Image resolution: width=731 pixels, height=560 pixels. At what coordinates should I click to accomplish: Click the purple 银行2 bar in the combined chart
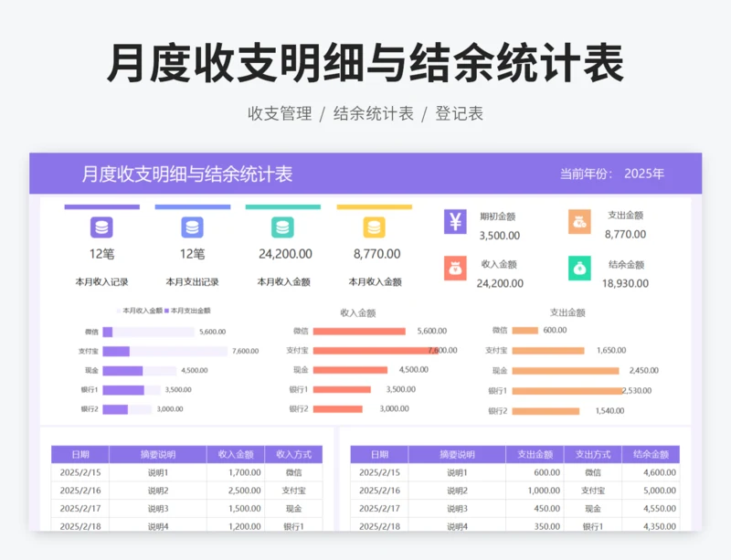[115, 409]
